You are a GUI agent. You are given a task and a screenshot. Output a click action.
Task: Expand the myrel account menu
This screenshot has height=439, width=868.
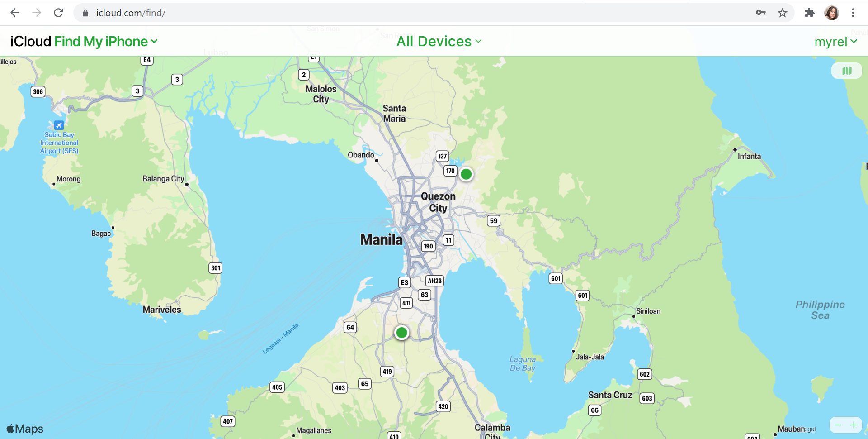835,42
